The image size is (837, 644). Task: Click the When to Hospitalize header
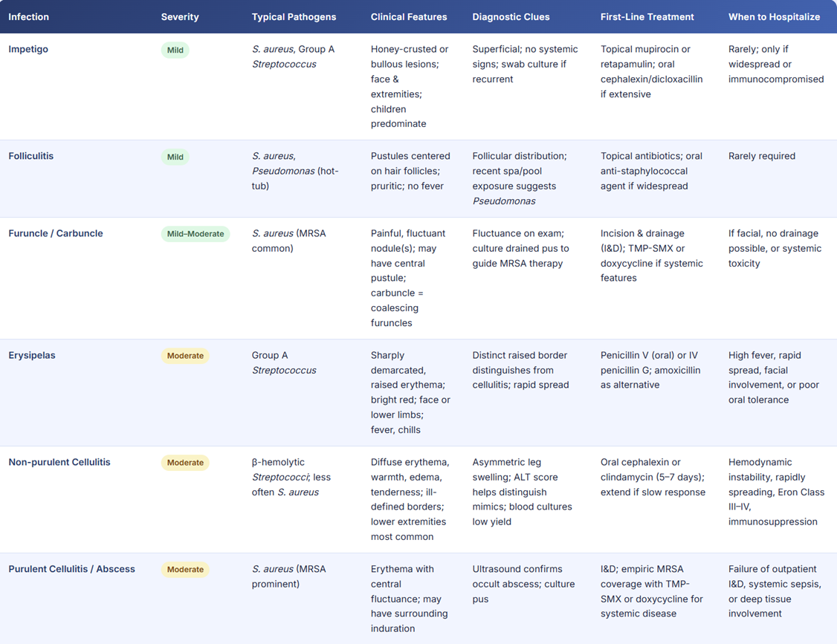[774, 16]
